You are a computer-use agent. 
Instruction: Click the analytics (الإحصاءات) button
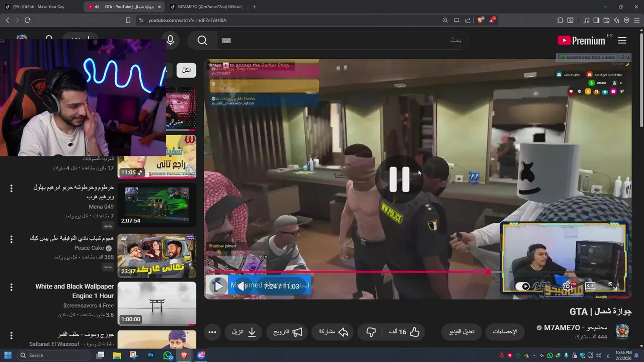coord(505,332)
